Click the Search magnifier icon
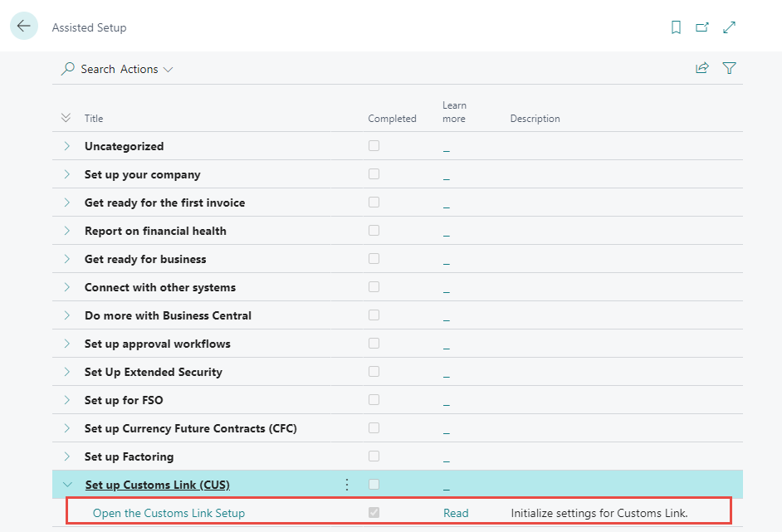 tap(68, 69)
